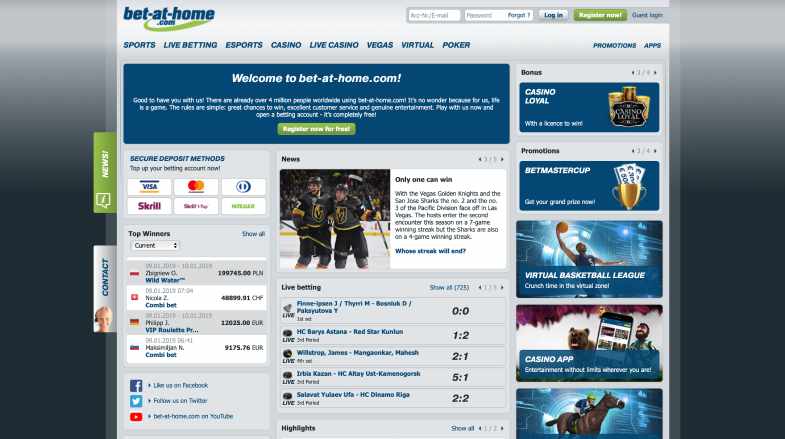Viewport: 785px width, 439px height.
Task: Open the Virtual Basketball League banner
Action: (589, 259)
